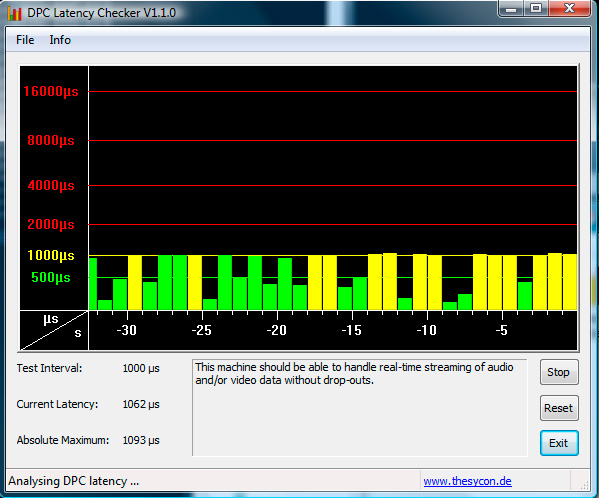Click the -15 seconds time marker

pyautogui.click(x=351, y=330)
